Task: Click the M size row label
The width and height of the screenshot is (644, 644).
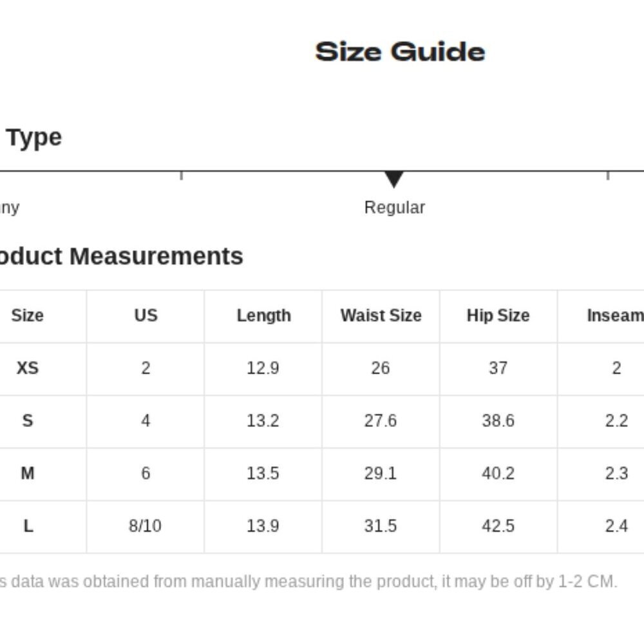Action: [27, 474]
